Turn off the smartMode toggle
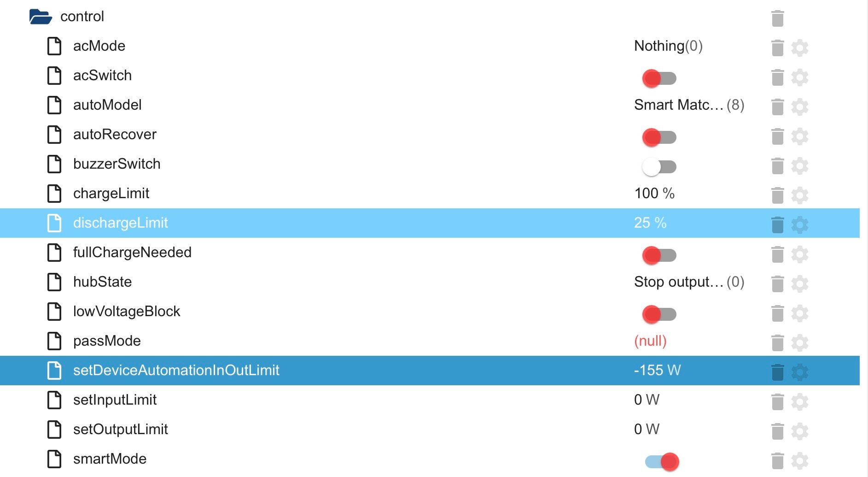The image size is (868, 477). [x=662, y=461]
